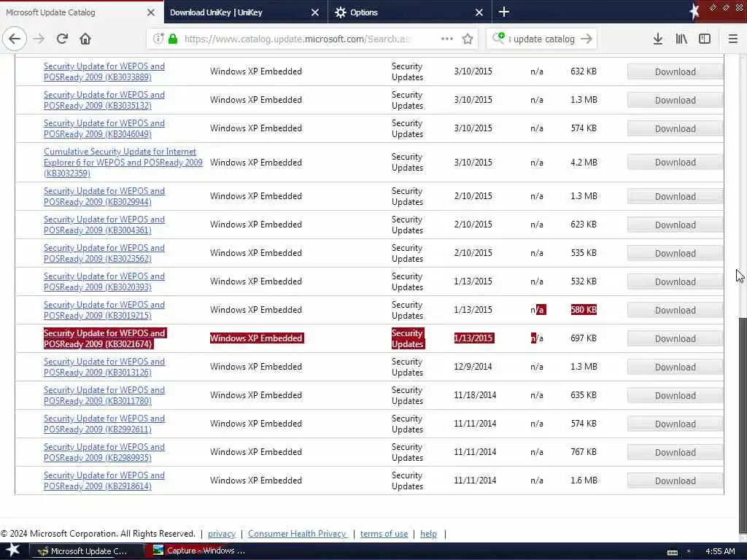Reload the current page

click(62, 39)
